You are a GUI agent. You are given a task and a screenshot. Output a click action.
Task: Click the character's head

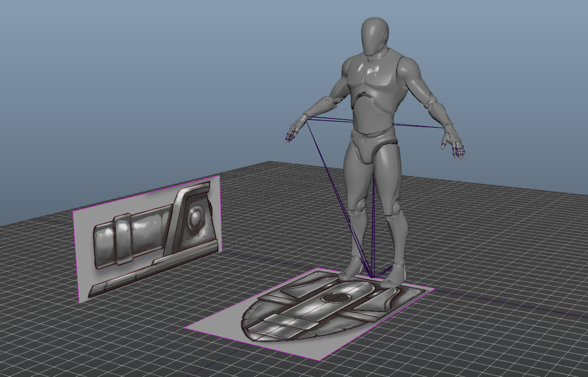(375, 37)
